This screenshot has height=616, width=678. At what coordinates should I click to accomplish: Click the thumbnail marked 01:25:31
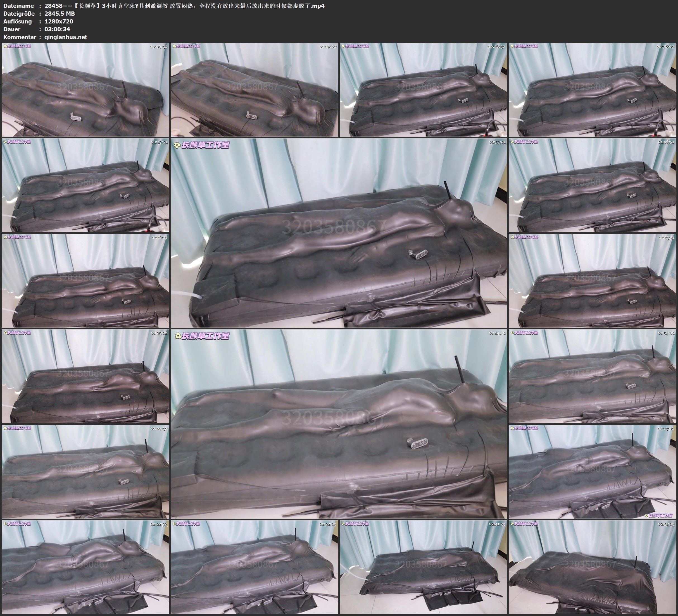tap(592, 281)
